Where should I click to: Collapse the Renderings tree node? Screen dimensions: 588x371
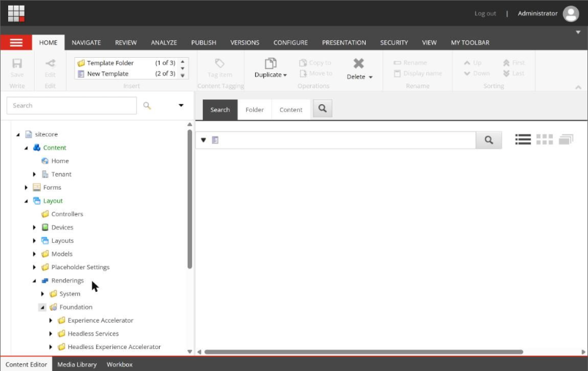coord(35,281)
